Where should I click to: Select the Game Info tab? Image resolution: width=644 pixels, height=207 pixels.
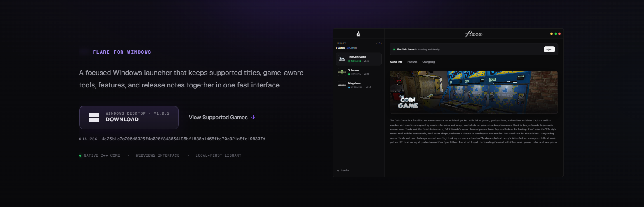click(396, 62)
